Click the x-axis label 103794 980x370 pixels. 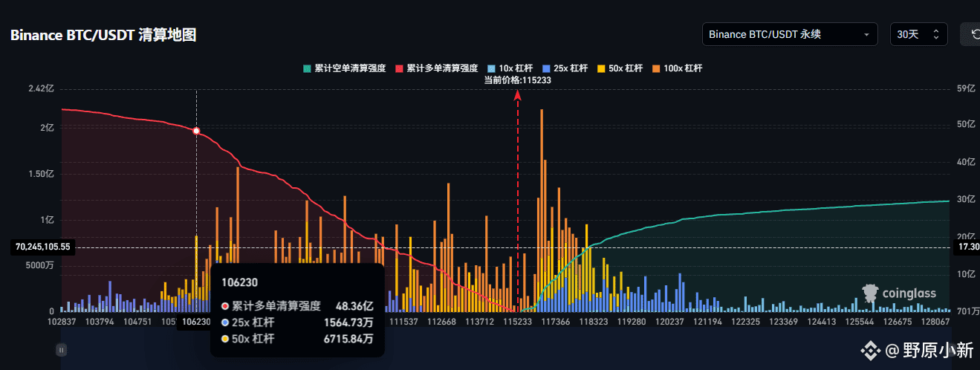point(100,322)
